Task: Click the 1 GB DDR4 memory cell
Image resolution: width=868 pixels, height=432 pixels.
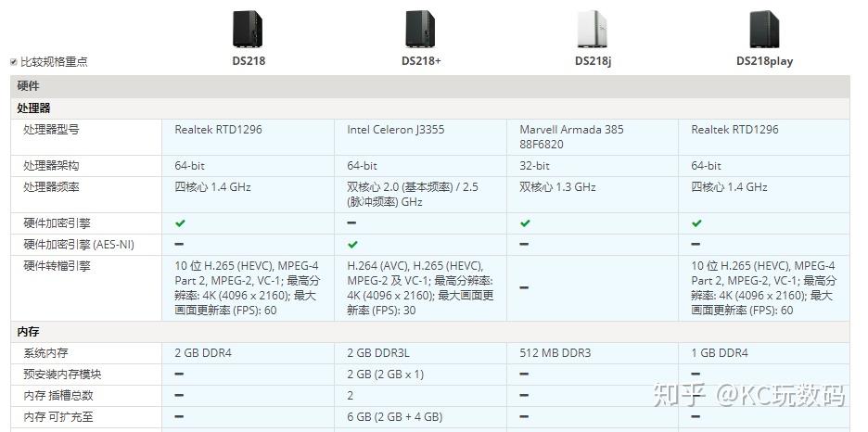Action: point(764,353)
